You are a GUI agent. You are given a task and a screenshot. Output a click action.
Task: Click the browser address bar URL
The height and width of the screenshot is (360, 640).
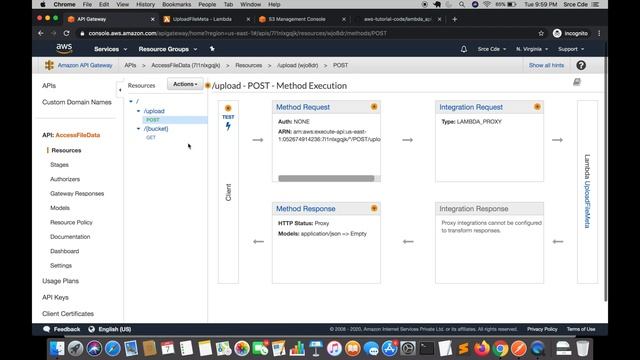(x=238, y=33)
